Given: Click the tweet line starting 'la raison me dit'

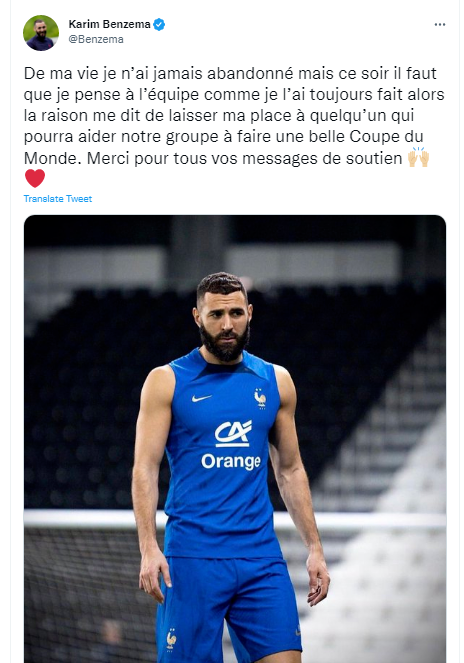Looking at the screenshot, I should click(x=219, y=115).
